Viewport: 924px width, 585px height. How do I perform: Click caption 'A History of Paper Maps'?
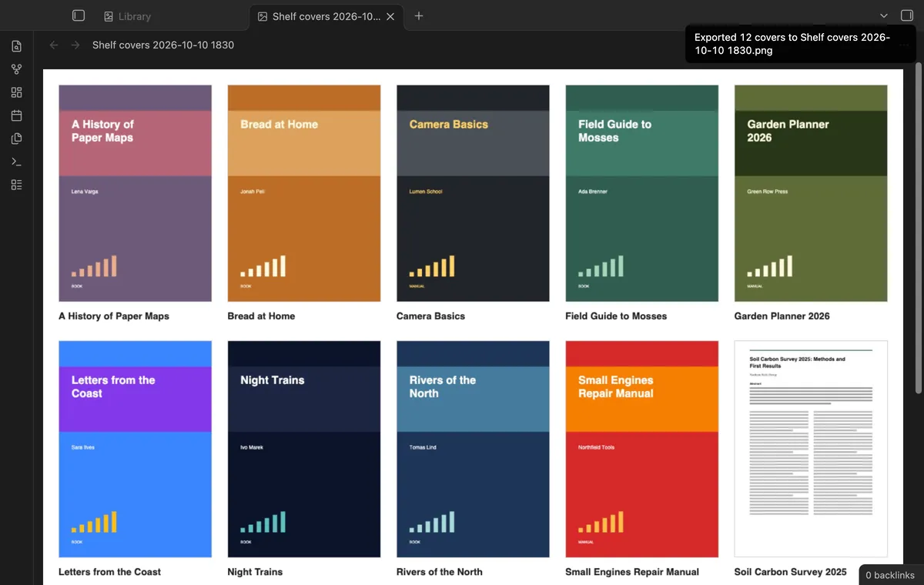tap(114, 316)
